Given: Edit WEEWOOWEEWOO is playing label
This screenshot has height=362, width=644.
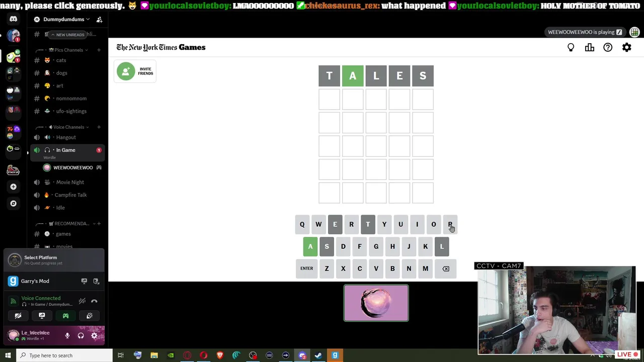Looking at the screenshot, I should [586, 32].
